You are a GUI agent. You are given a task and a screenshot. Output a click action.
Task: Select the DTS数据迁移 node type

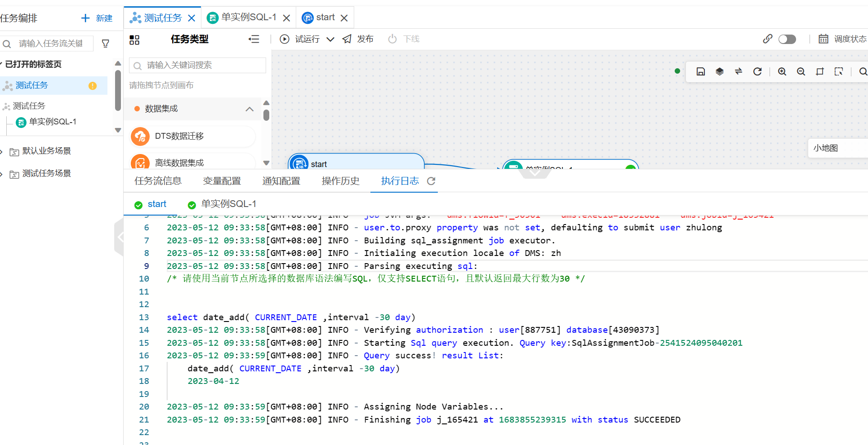point(193,136)
